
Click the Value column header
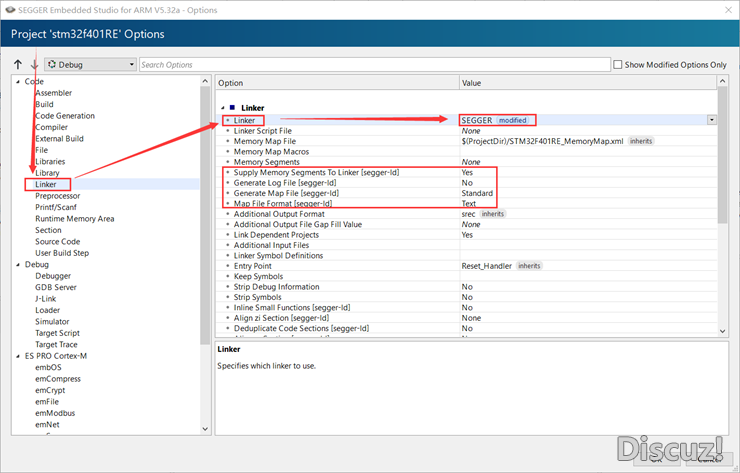click(x=588, y=83)
